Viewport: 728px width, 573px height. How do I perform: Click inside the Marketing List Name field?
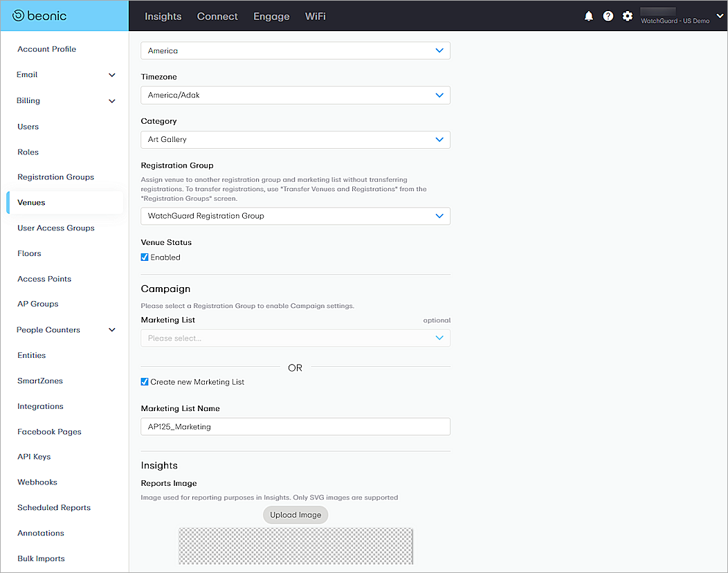[x=295, y=426]
